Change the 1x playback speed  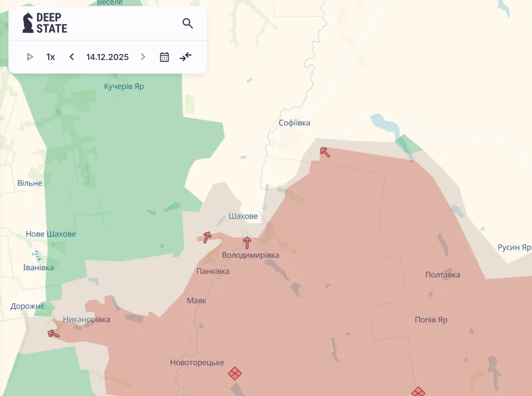point(51,57)
